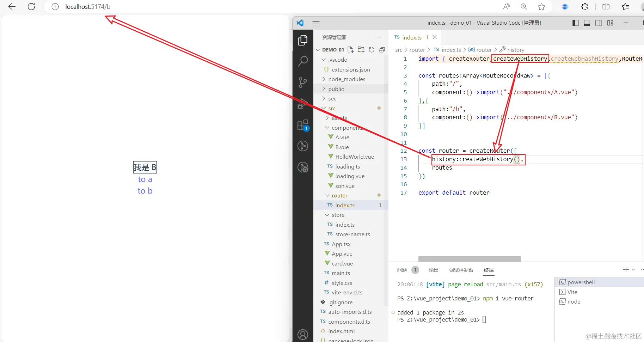Select the powershell terminal session

tap(599, 282)
